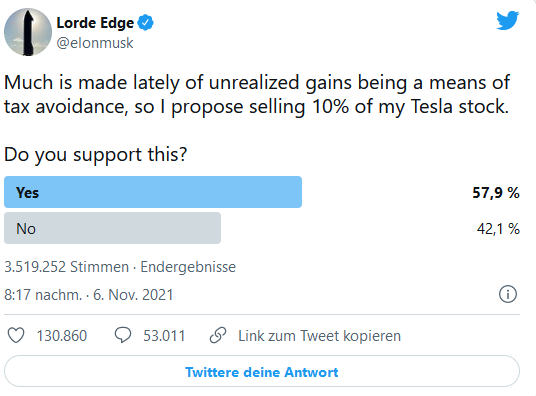Click Twittere deine Antwort button

tap(262, 371)
